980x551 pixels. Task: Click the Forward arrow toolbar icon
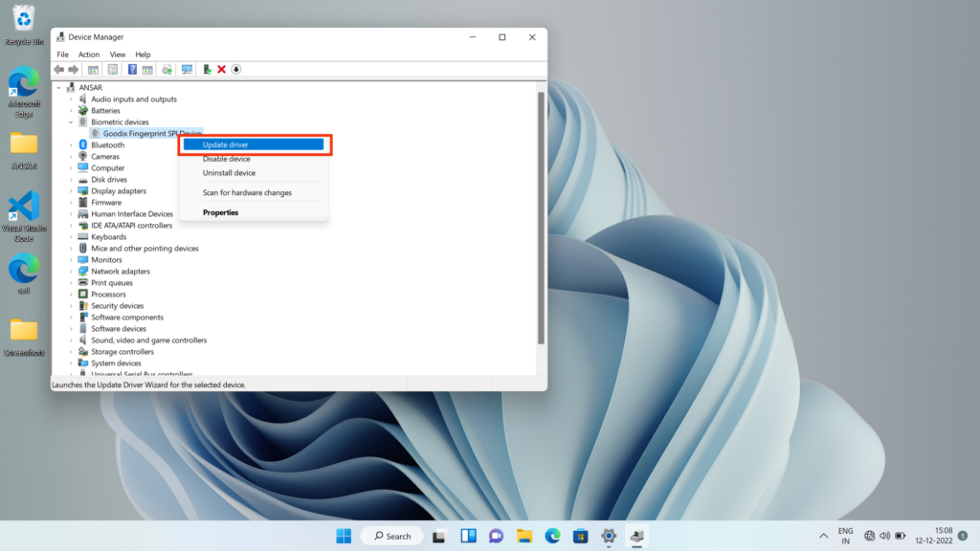(73, 69)
